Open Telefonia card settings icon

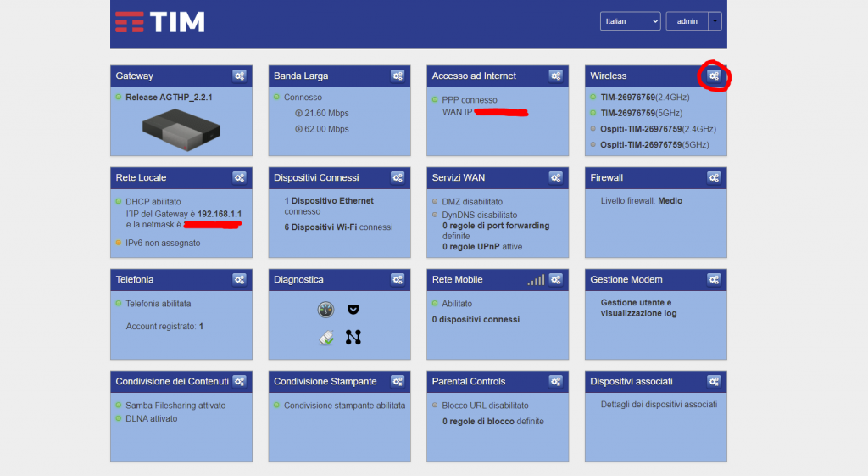[x=240, y=280]
